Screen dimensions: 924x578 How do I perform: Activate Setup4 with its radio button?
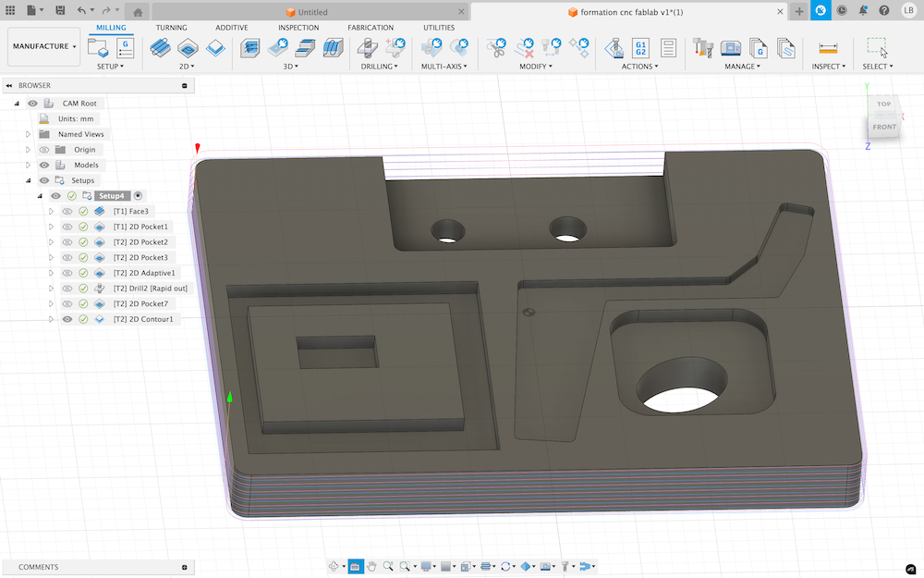pyautogui.click(x=138, y=196)
